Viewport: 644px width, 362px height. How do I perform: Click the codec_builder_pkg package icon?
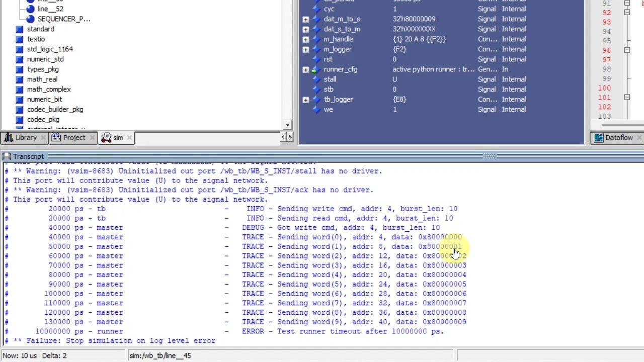click(x=20, y=110)
